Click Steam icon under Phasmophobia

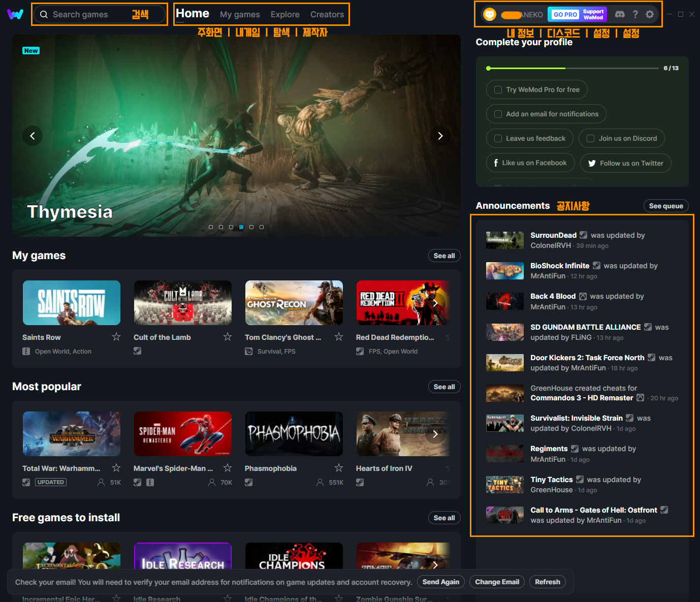pyautogui.click(x=249, y=483)
